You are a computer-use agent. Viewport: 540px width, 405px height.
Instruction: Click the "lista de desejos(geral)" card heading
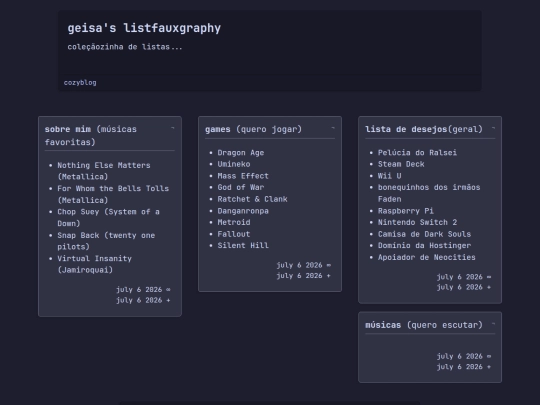(424, 129)
